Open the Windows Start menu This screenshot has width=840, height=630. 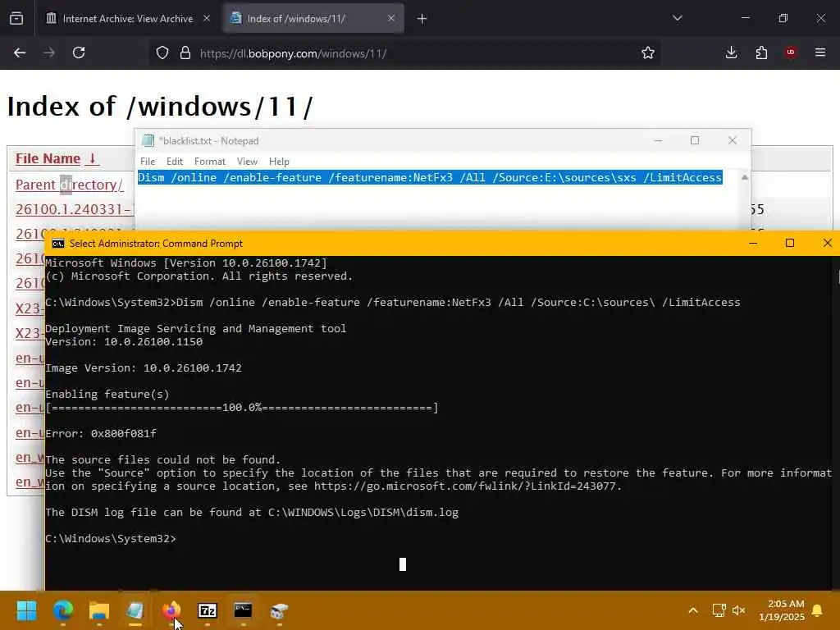click(26, 610)
